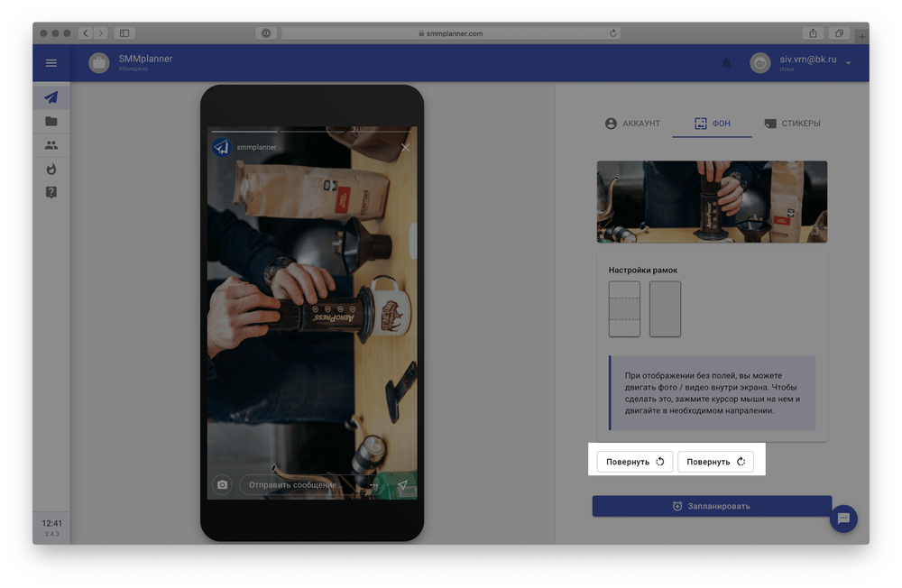902x588 pixels.
Task: Open the hamburger menu in the header
Action: 51,63
